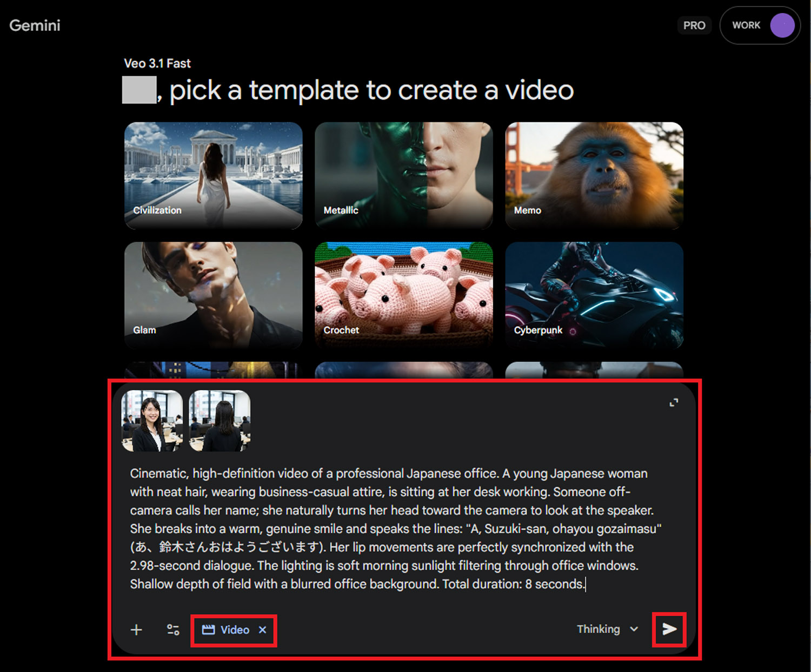Toggle off the Video generation chip

(234, 629)
